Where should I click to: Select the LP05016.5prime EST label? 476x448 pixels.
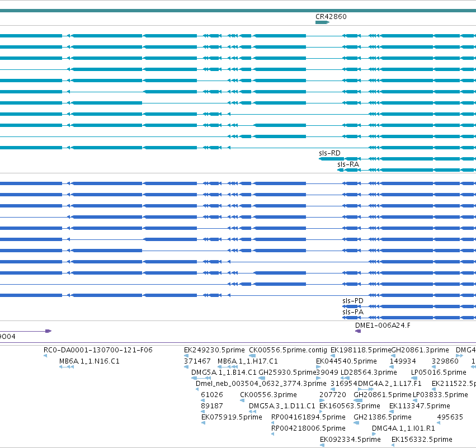click(x=439, y=372)
